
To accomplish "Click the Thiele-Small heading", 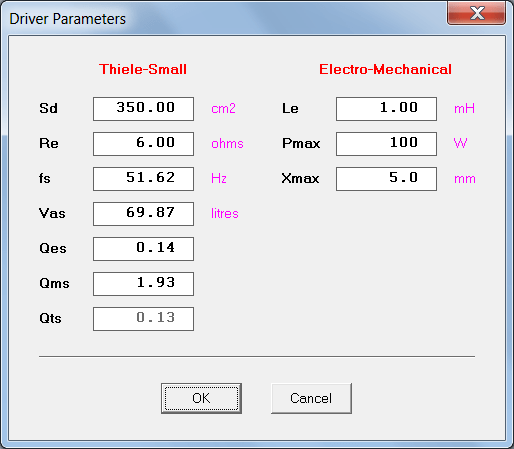I will 143,69.
